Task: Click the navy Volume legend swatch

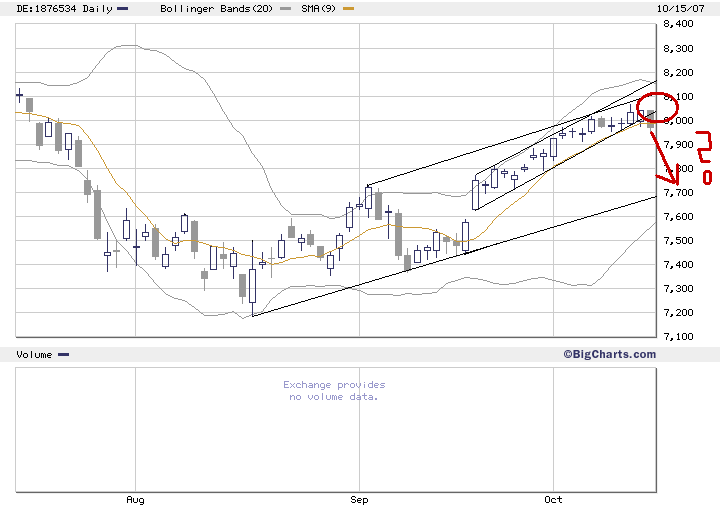Action: [63, 354]
